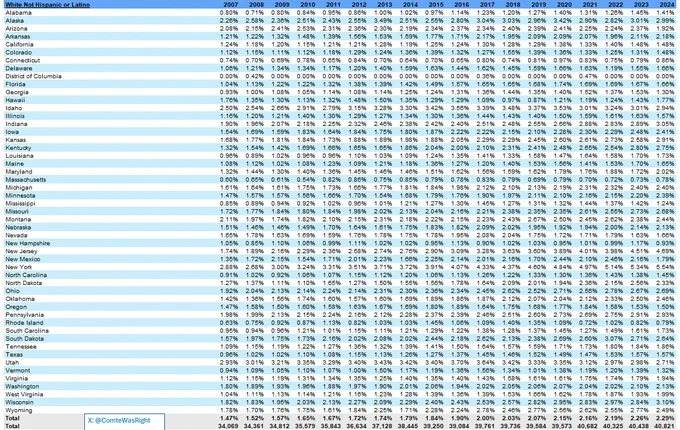
Task: Click District of Columbia's 0.42% cell under 2008
Action: point(255,76)
